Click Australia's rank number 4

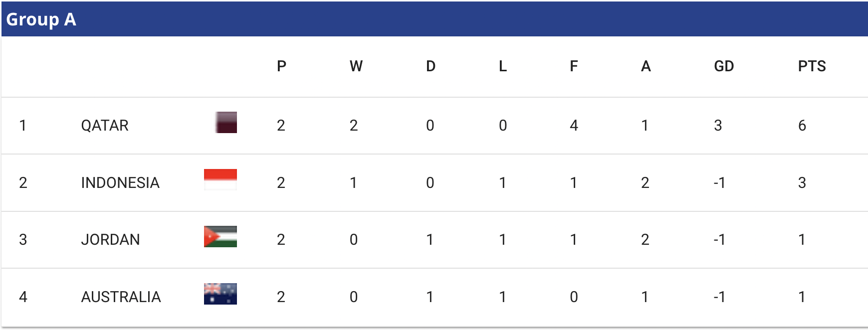click(23, 297)
